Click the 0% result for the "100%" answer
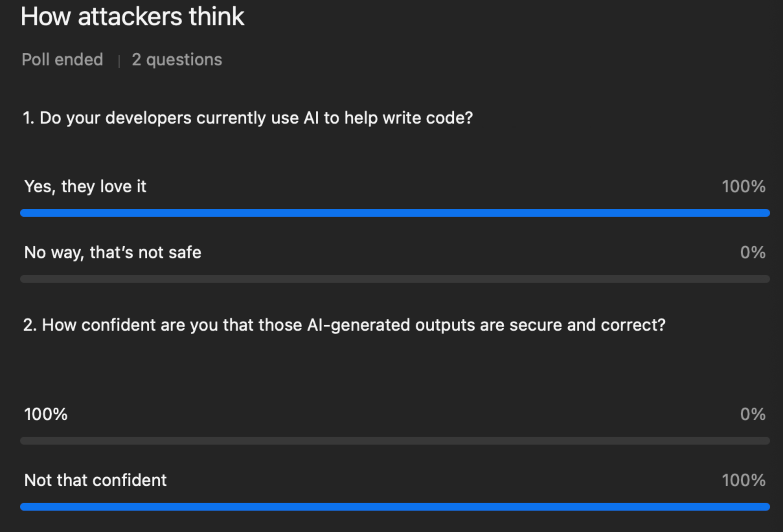783x532 pixels. point(752,414)
